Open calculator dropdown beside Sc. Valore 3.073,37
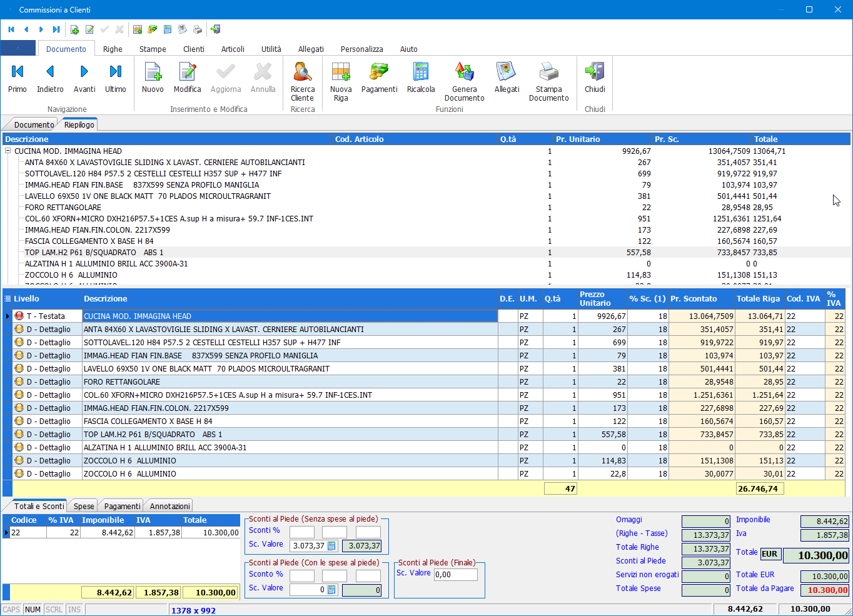 pyautogui.click(x=332, y=546)
